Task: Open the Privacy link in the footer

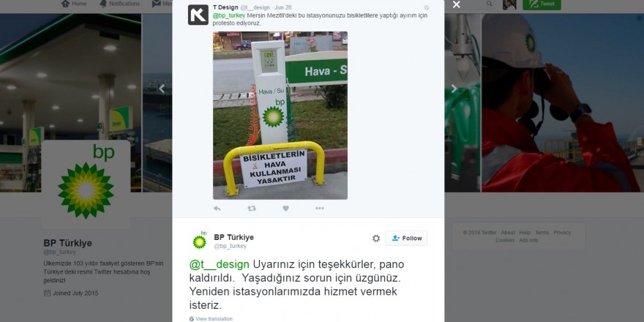Action: (x=562, y=233)
